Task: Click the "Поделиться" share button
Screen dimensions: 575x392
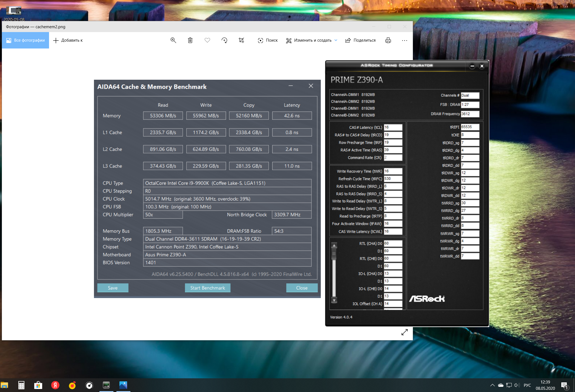Action: [x=360, y=40]
